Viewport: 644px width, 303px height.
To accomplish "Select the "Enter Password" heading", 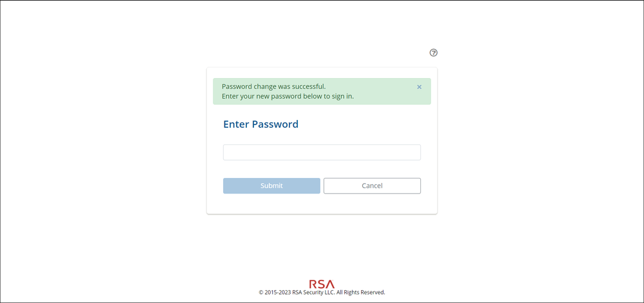I will (260, 124).
